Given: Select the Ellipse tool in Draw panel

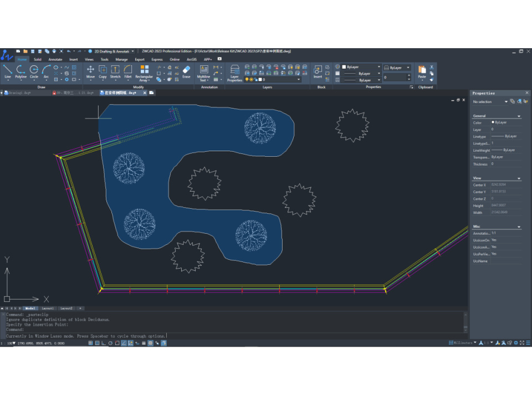Looking at the screenshot, I should 56,67.
